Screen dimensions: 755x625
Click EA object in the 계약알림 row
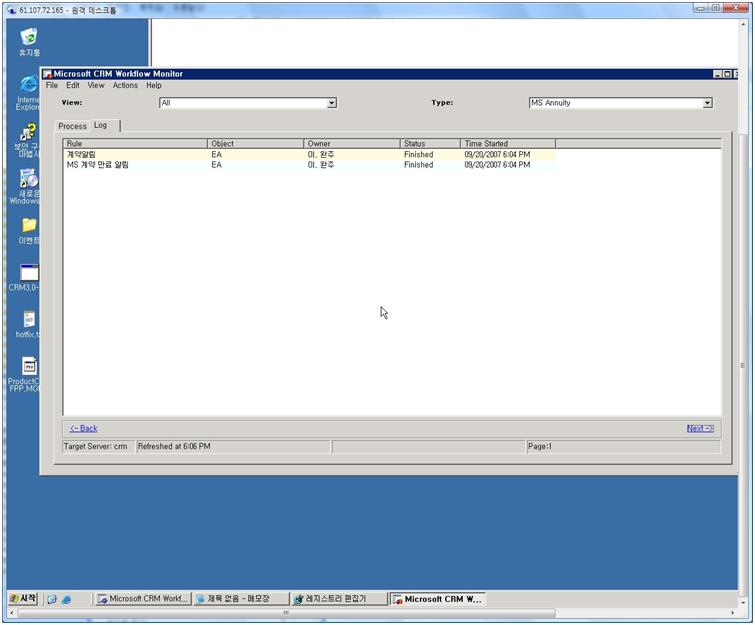216,155
